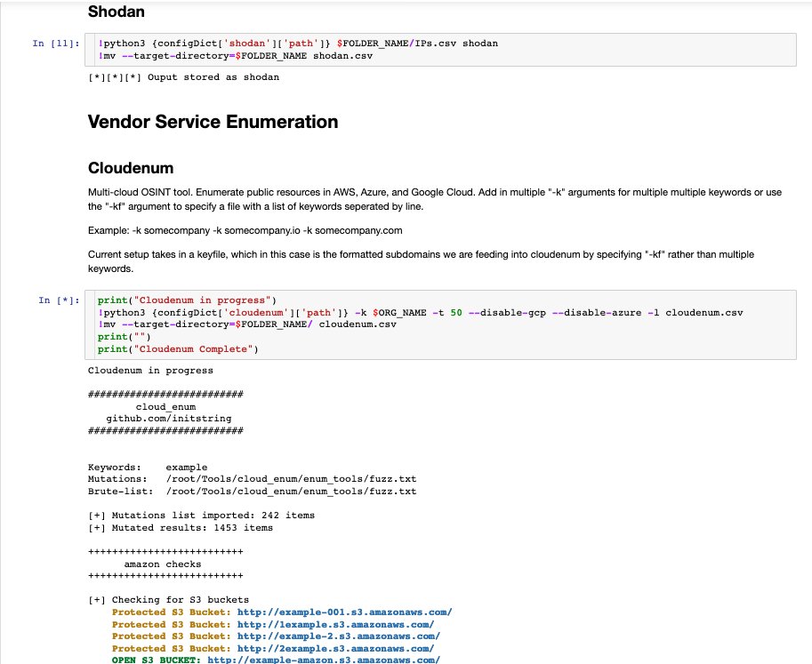Click the Vendor Service Enumeration heading
This screenshot has width=812, height=664.
coord(213,122)
